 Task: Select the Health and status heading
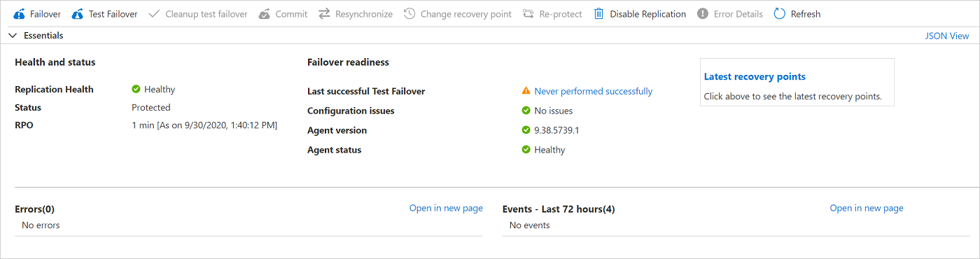pos(55,62)
